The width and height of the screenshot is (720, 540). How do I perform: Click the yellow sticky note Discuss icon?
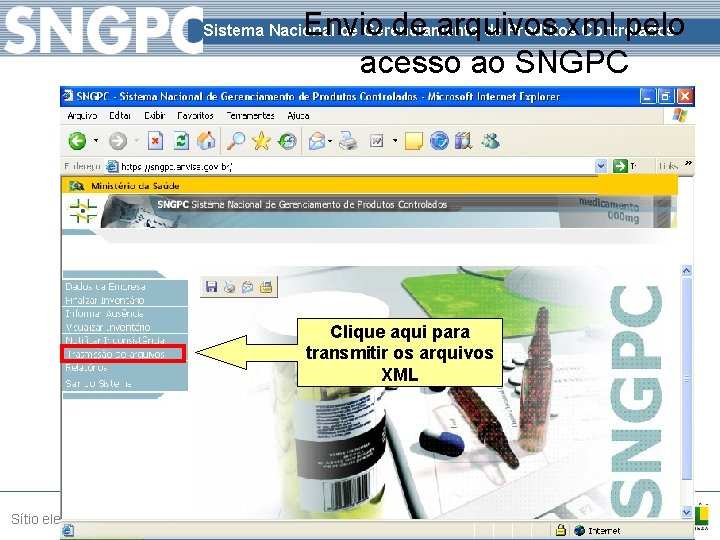pos(413,141)
